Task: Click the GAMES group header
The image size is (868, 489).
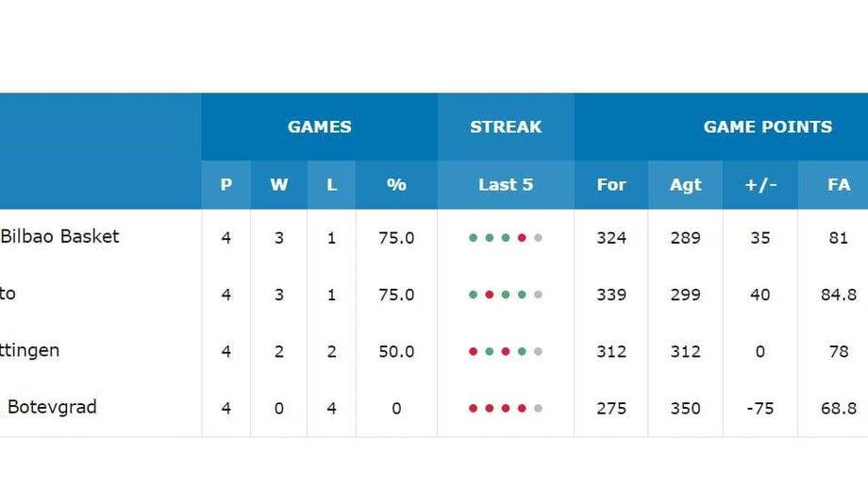Action: click(x=319, y=126)
